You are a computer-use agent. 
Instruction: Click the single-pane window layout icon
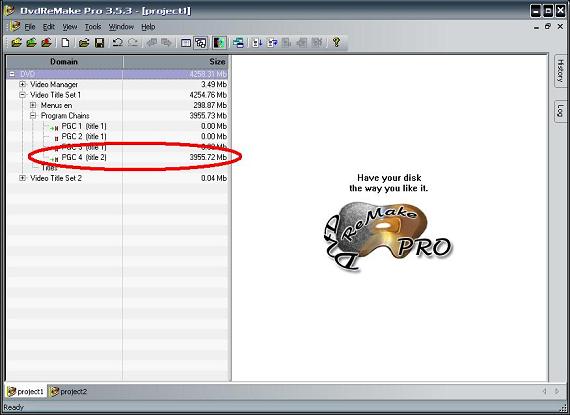pos(186,43)
